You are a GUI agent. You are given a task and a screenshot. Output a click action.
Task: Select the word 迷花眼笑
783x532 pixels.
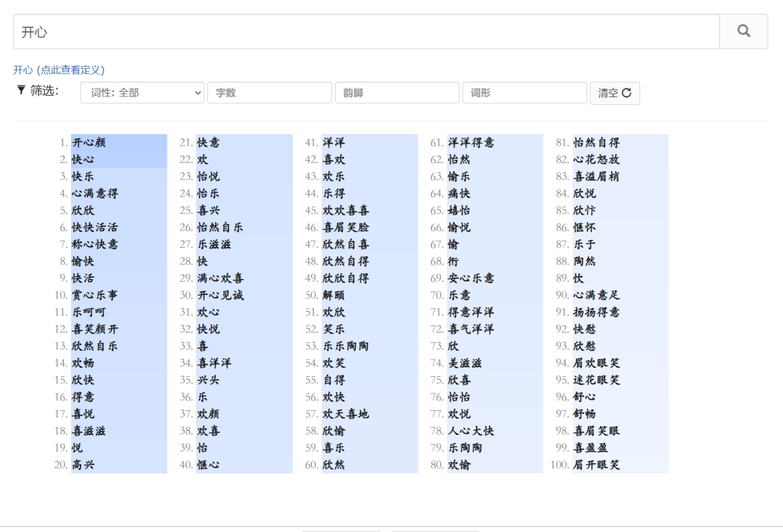(x=596, y=381)
